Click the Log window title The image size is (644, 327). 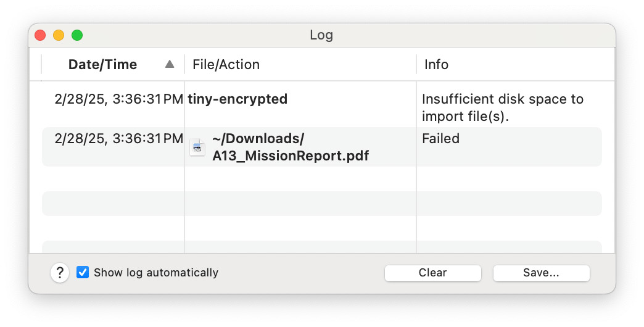click(x=321, y=35)
